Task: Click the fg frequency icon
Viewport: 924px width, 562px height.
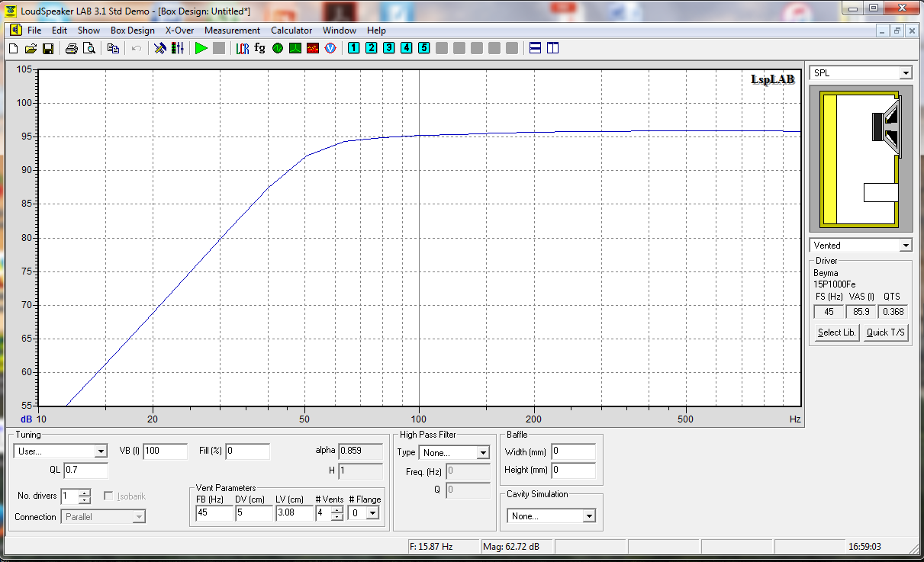Action: (260, 48)
